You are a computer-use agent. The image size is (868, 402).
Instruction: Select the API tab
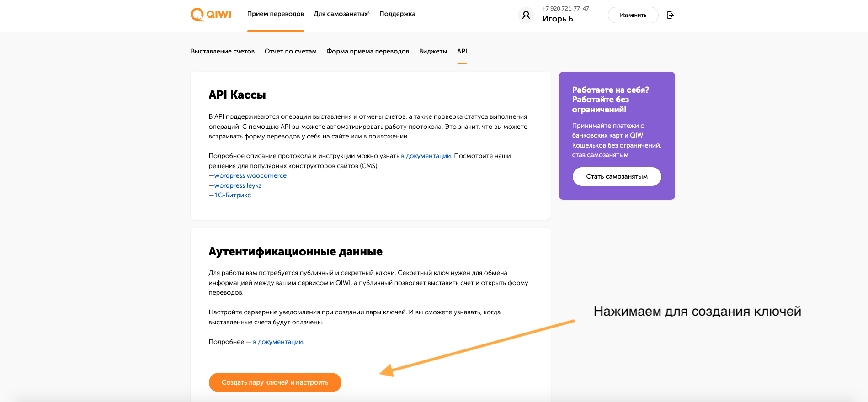(x=462, y=51)
